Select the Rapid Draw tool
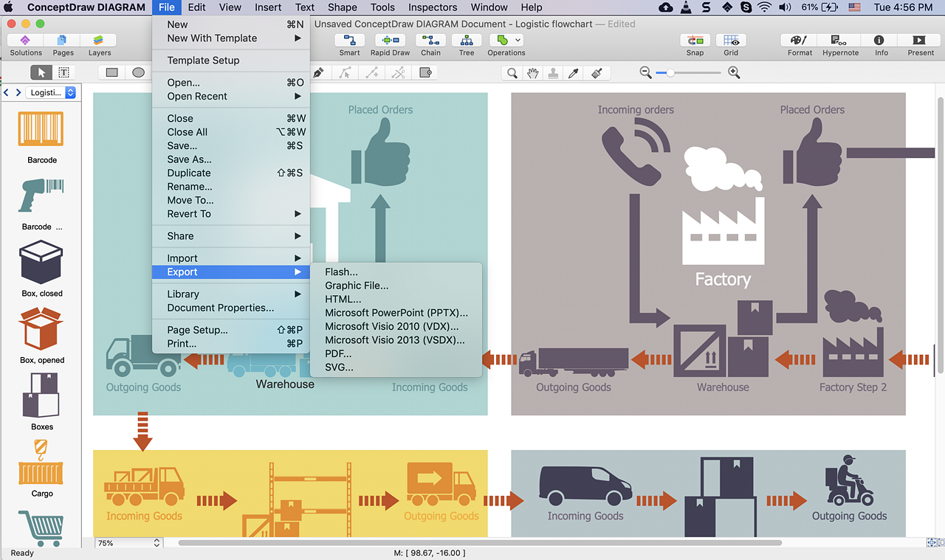Screen dimensions: 945x560 [x=390, y=44]
